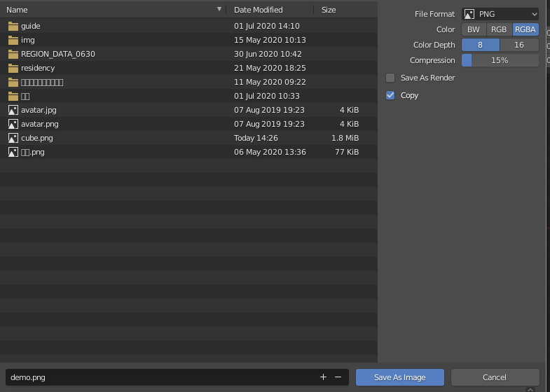
Task: Click image icon of the 77 KiB png file
Action: [13, 152]
